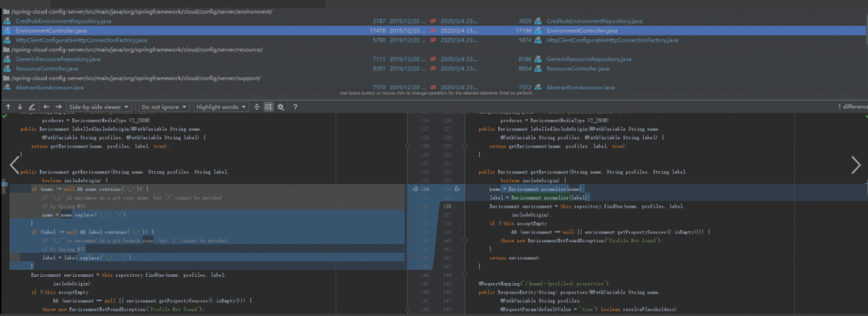Click size value 17196 in list
The height and width of the screenshot is (316, 868).
tap(523, 30)
